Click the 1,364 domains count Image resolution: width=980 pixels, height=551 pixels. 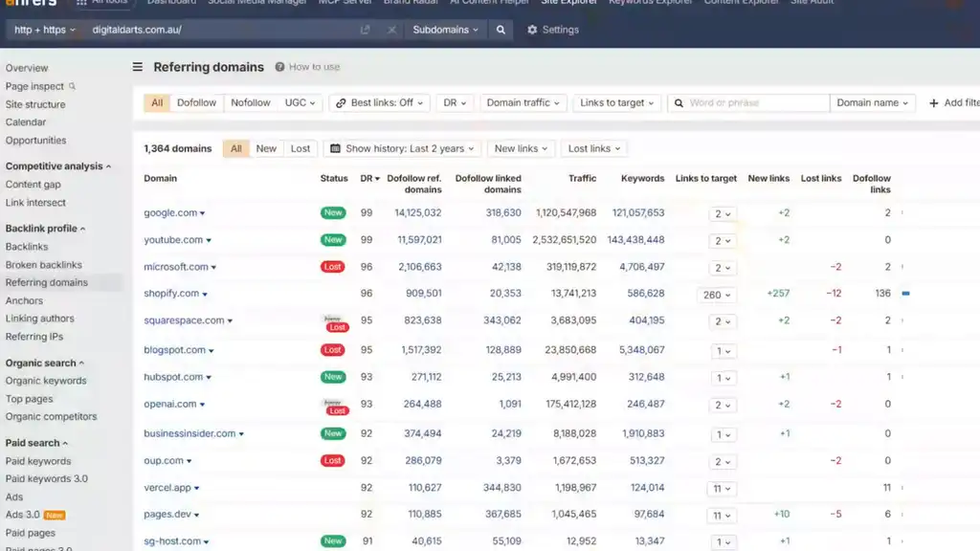178,148
